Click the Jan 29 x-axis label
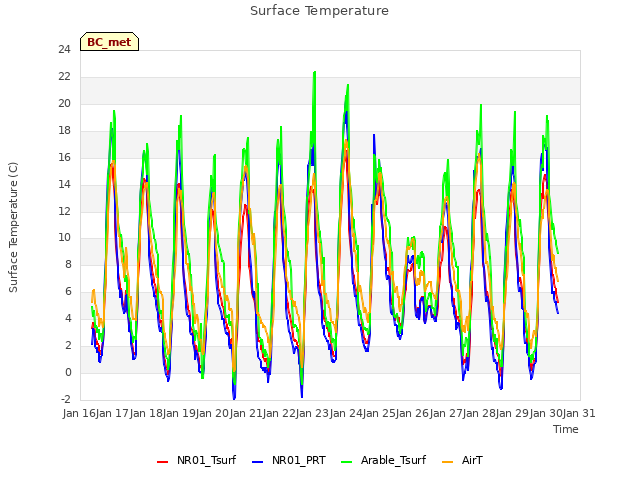 (x=513, y=413)
